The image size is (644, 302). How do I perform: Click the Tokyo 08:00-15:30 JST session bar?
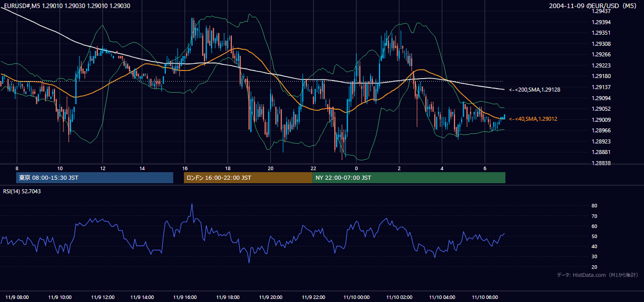(95, 178)
